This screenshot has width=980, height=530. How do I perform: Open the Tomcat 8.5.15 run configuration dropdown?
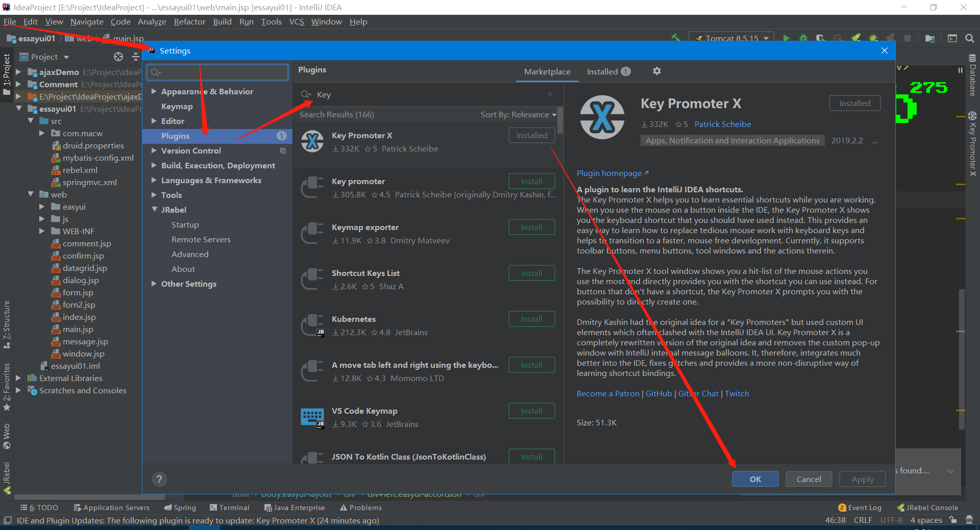731,38
